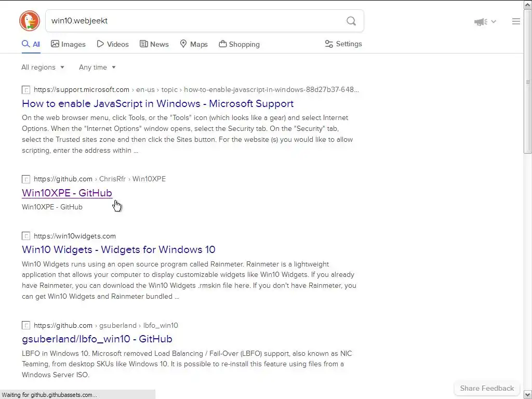The height and width of the screenshot is (399, 532).
Task: Click the favicon beside win10widgets.com
Action: [x=26, y=236]
